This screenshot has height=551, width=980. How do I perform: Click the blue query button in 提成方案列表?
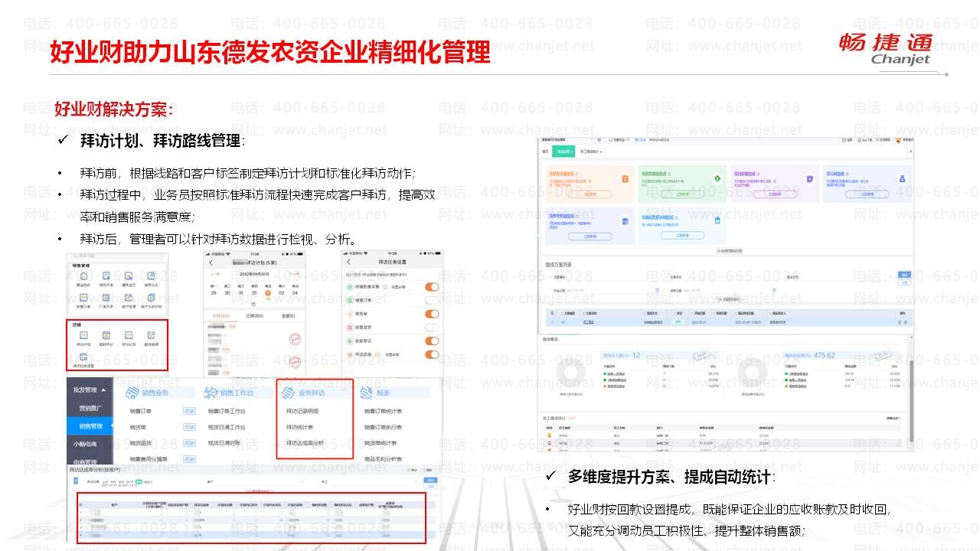[x=904, y=275]
